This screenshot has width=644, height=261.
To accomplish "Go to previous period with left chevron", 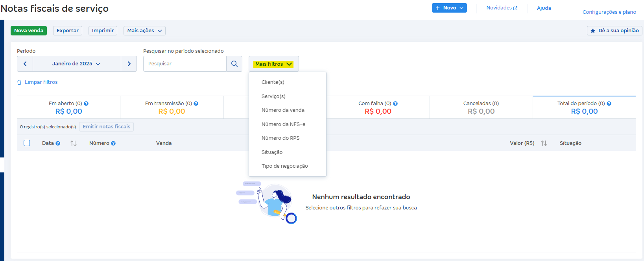I will pos(25,64).
